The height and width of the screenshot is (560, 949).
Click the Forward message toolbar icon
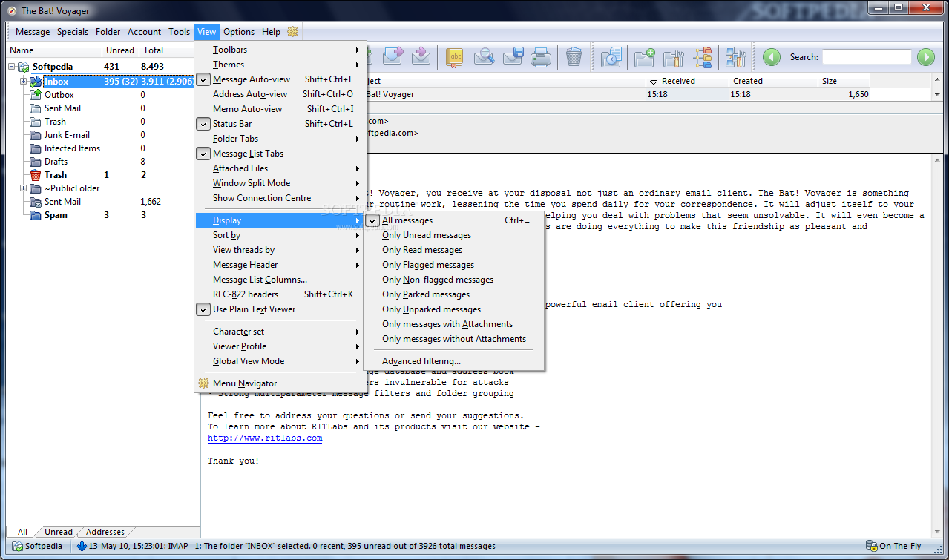click(393, 57)
